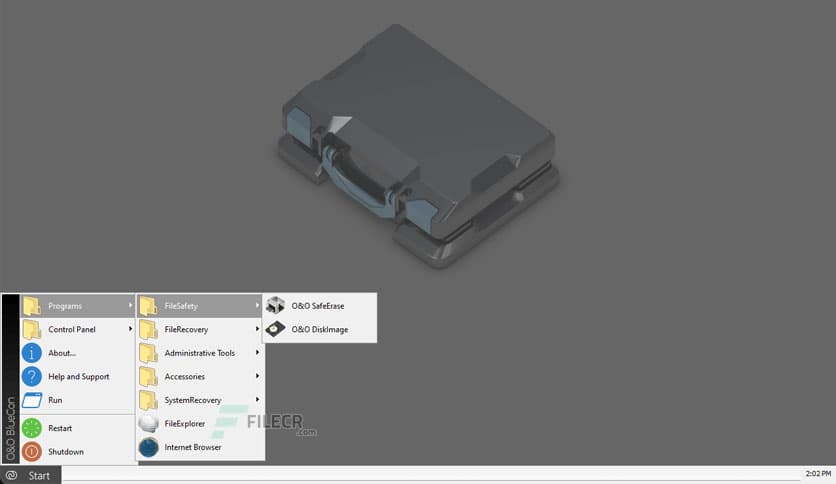
Task: Click the FileRecovery folder icon
Action: [x=148, y=329]
